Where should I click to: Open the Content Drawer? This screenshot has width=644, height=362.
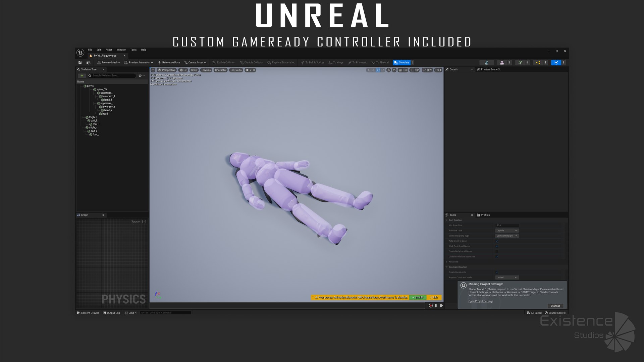(x=88, y=313)
